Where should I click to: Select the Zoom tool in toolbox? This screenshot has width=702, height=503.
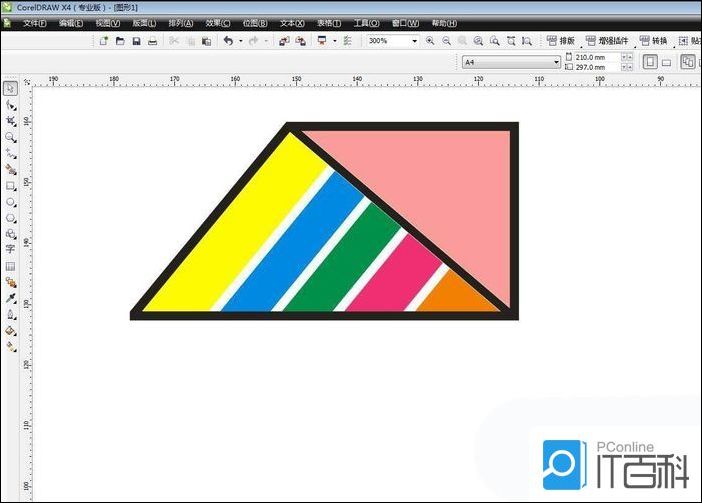(x=11, y=137)
